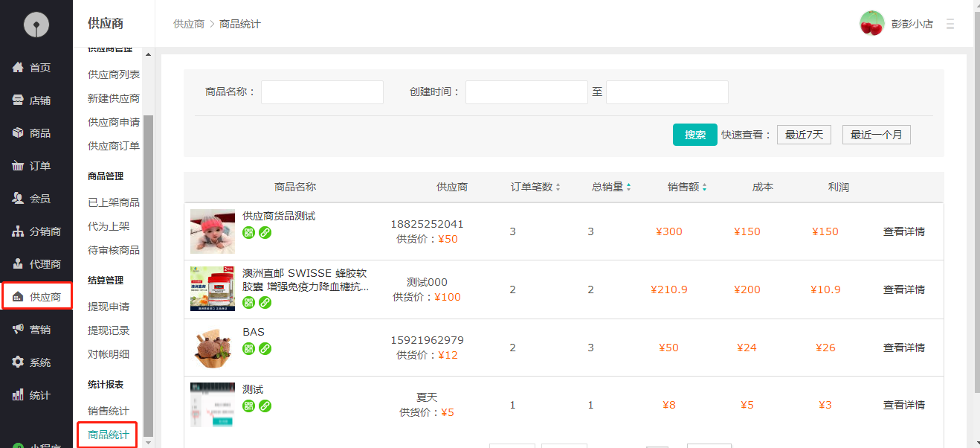
Task: Click the 商品 box icon in sidebar
Action: pyautogui.click(x=19, y=133)
